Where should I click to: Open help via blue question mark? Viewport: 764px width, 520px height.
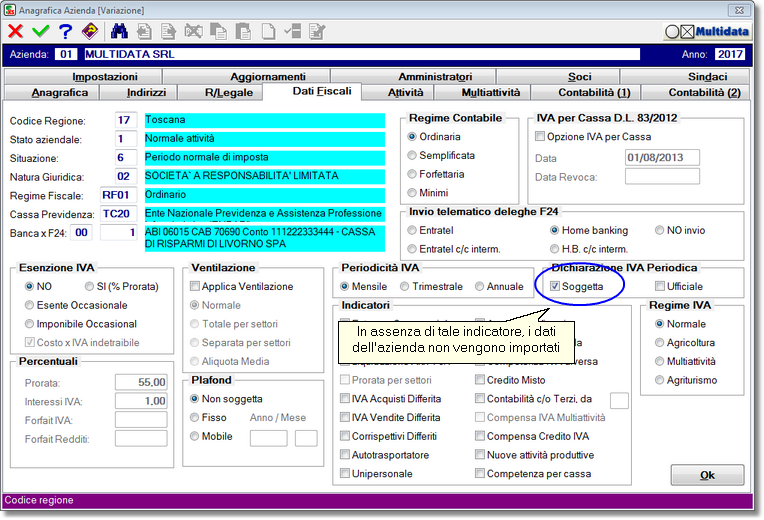[x=65, y=31]
